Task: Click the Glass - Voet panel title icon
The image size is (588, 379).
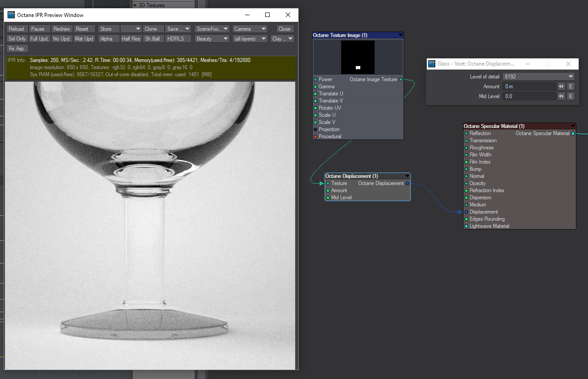Action: [x=432, y=64]
